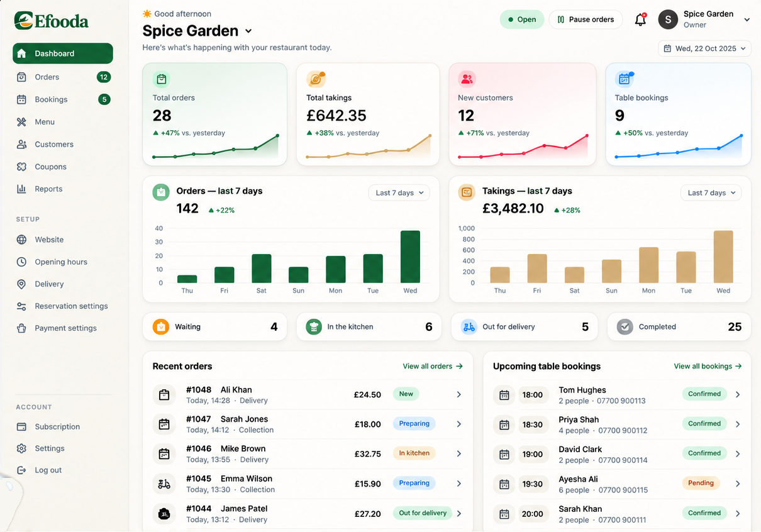Expand order #1046 Mike Brown chevron
Screen dimensions: 761x532
point(459,454)
